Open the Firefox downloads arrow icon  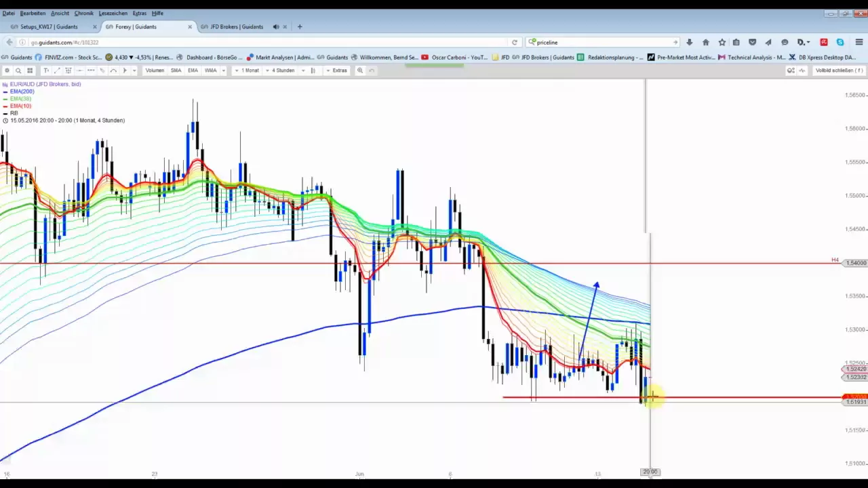(x=690, y=42)
